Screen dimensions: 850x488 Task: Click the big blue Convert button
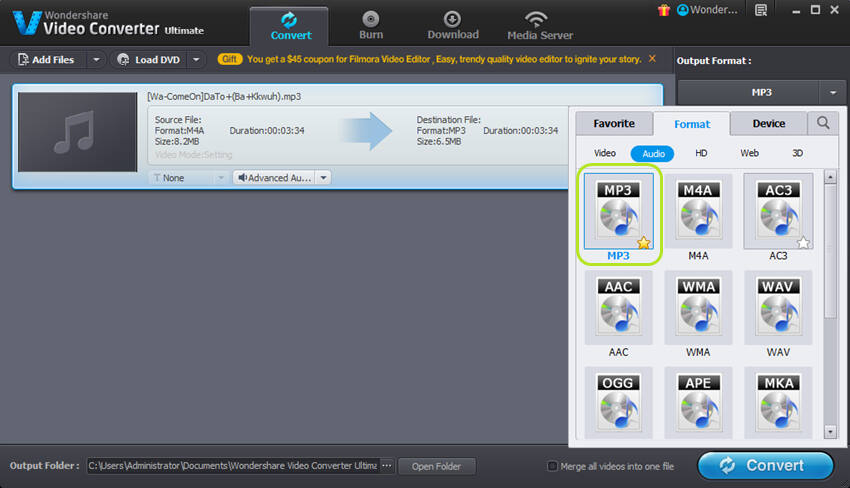(x=765, y=466)
